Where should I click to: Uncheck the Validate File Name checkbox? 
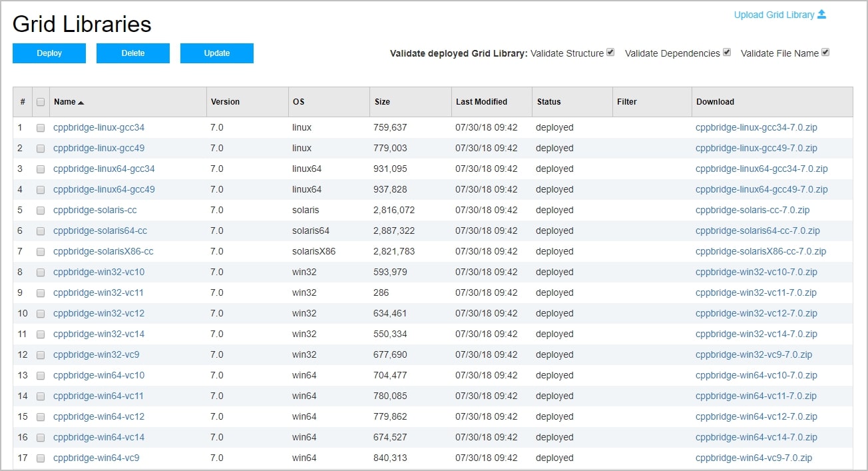tap(825, 53)
